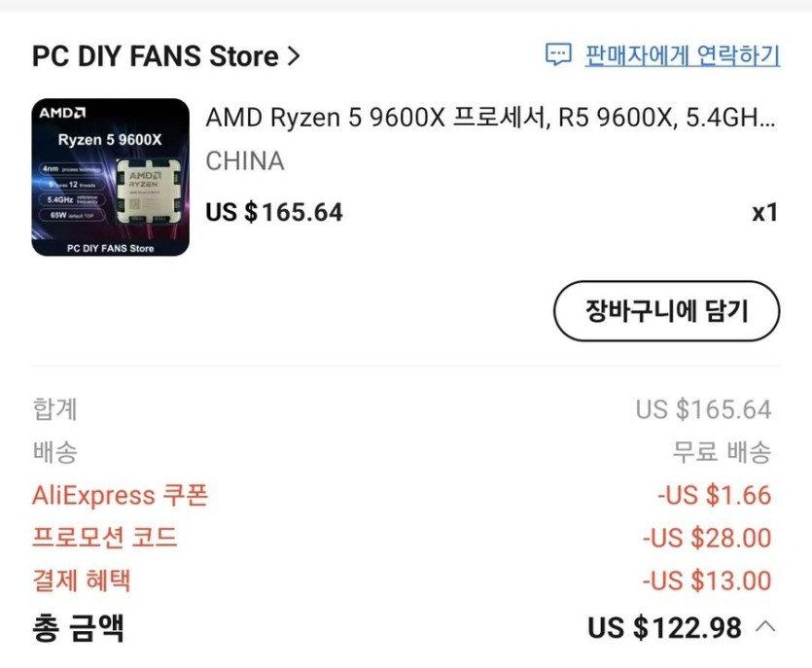
Task: Click the 결제 혜택 row label
Action: [x=82, y=581]
